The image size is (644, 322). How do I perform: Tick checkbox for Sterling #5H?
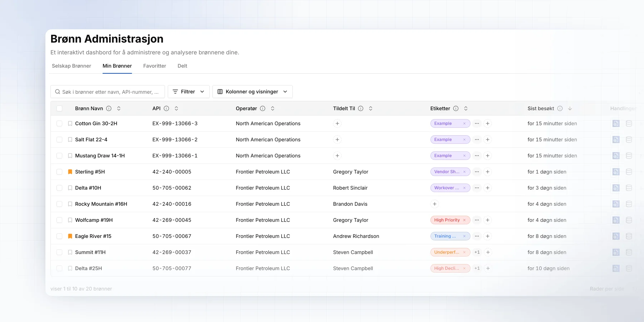tap(59, 172)
